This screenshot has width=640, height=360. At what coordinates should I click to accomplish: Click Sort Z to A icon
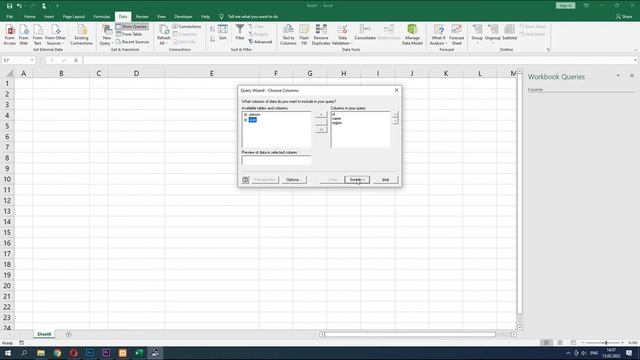tap(212, 39)
